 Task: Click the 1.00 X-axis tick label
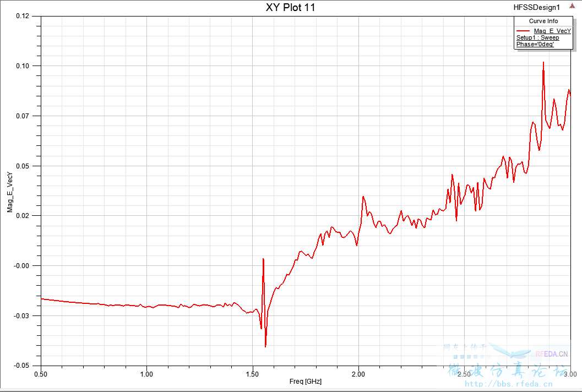pyautogui.click(x=146, y=374)
